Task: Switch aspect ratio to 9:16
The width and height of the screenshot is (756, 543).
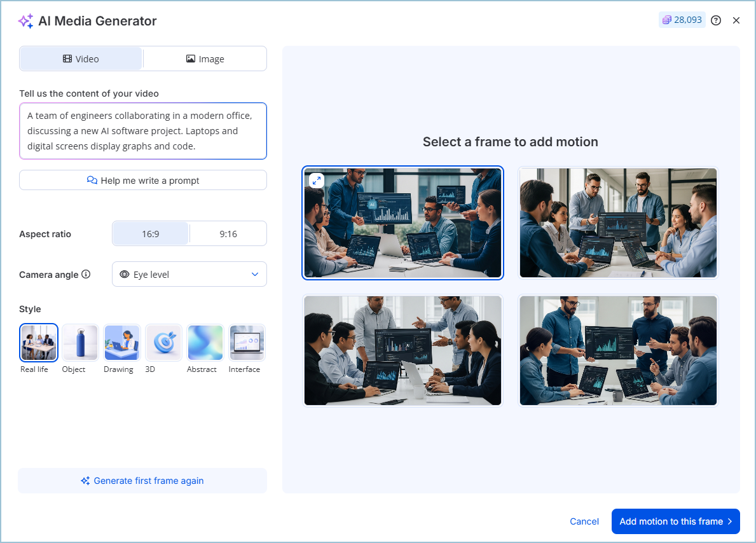Action: point(228,234)
